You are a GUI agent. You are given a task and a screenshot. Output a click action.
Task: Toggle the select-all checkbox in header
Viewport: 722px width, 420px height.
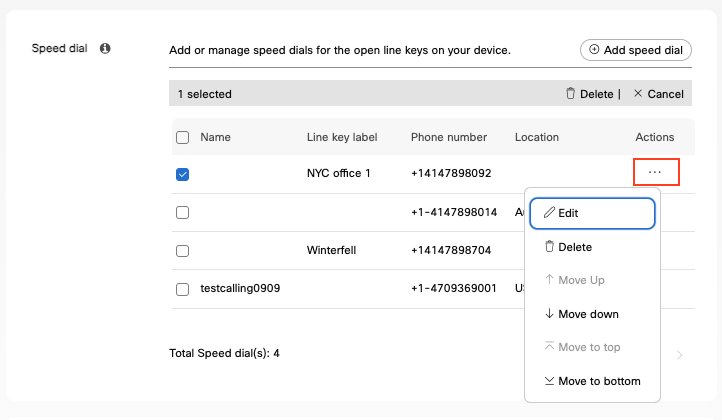[182, 137]
